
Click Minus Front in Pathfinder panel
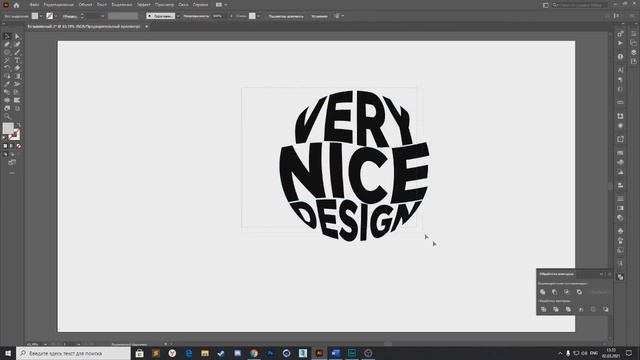coord(555,292)
